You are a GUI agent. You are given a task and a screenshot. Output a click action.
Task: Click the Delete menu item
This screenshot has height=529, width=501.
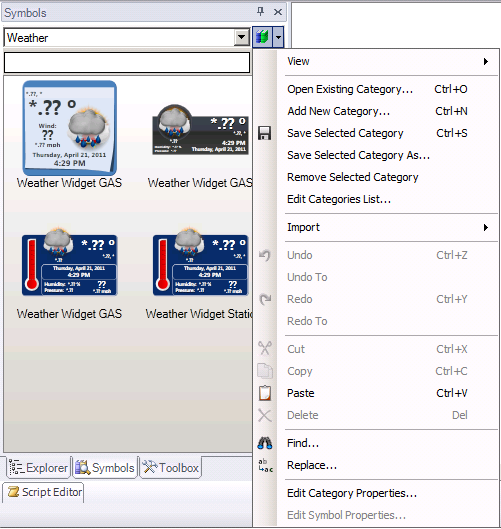[375, 415]
